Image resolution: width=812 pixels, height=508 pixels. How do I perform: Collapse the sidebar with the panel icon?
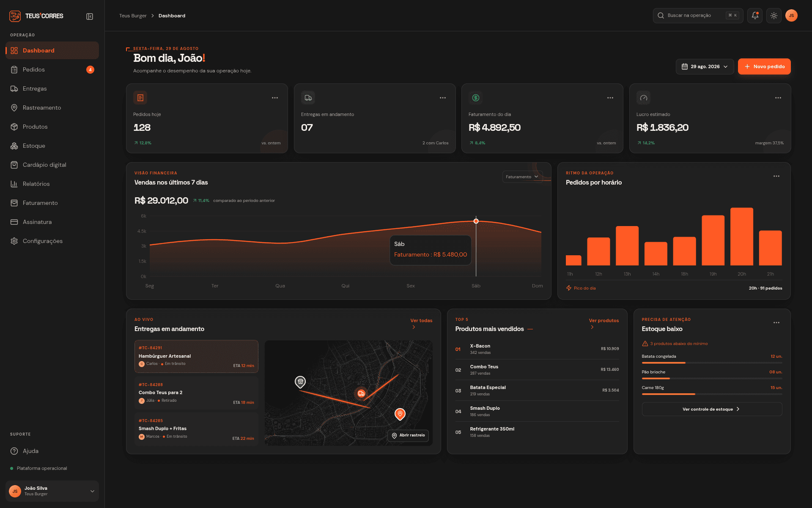tap(90, 17)
